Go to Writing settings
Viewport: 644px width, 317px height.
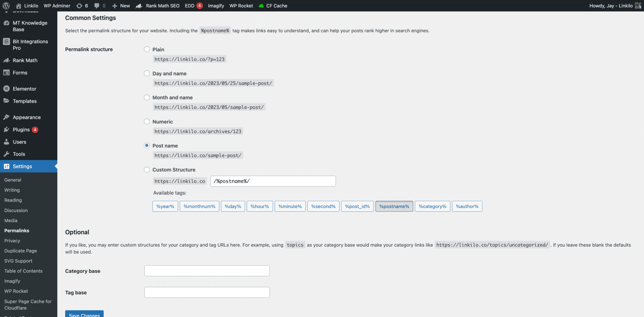click(x=12, y=190)
